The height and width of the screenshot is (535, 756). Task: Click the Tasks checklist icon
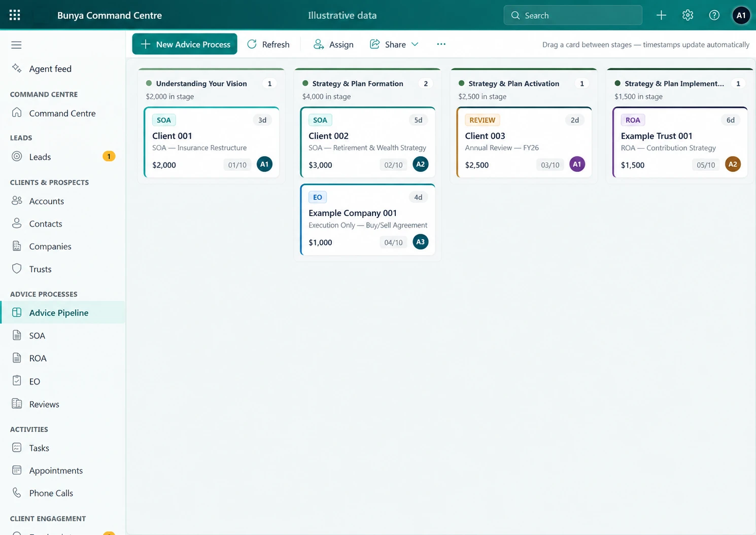point(17,447)
